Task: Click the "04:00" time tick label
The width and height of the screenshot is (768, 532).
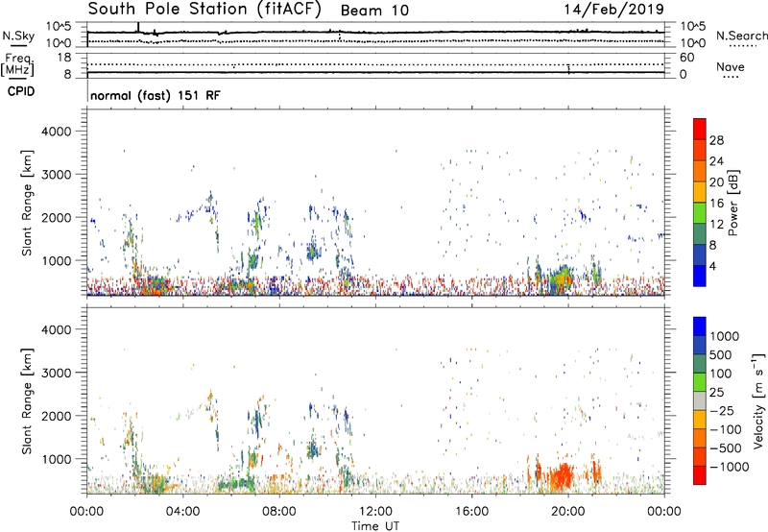Action: (182, 512)
